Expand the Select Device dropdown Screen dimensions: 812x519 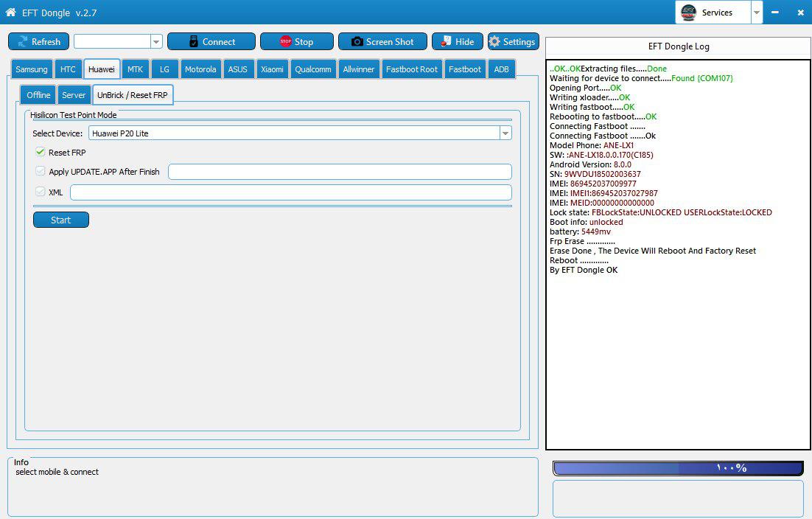pyautogui.click(x=505, y=133)
